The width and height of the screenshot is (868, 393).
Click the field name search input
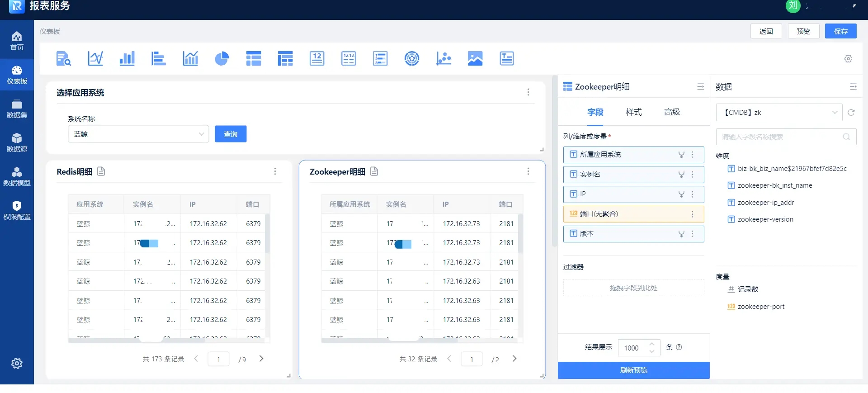(780, 137)
